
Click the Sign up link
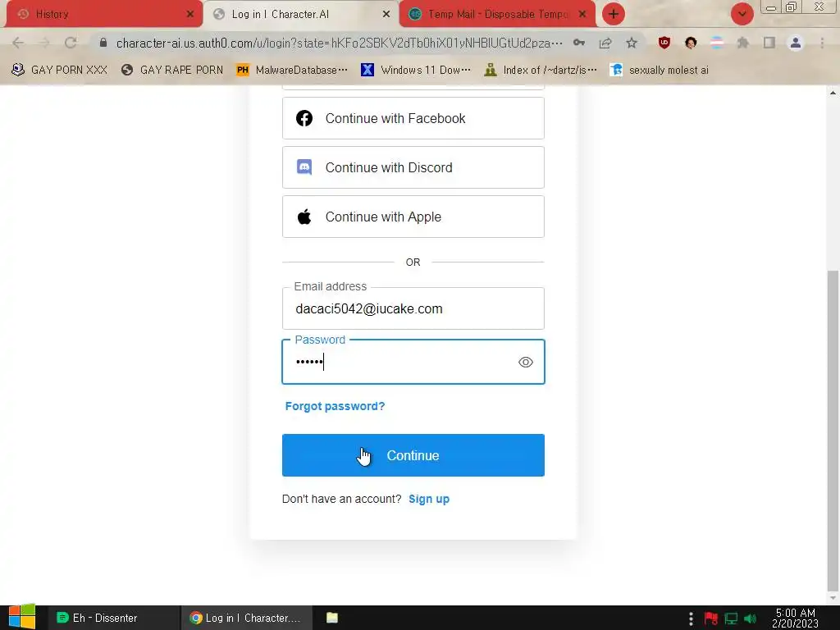pos(429,499)
